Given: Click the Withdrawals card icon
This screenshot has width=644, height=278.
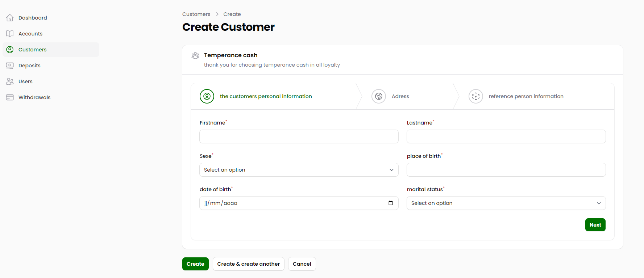Looking at the screenshot, I should pyautogui.click(x=10, y=97).
